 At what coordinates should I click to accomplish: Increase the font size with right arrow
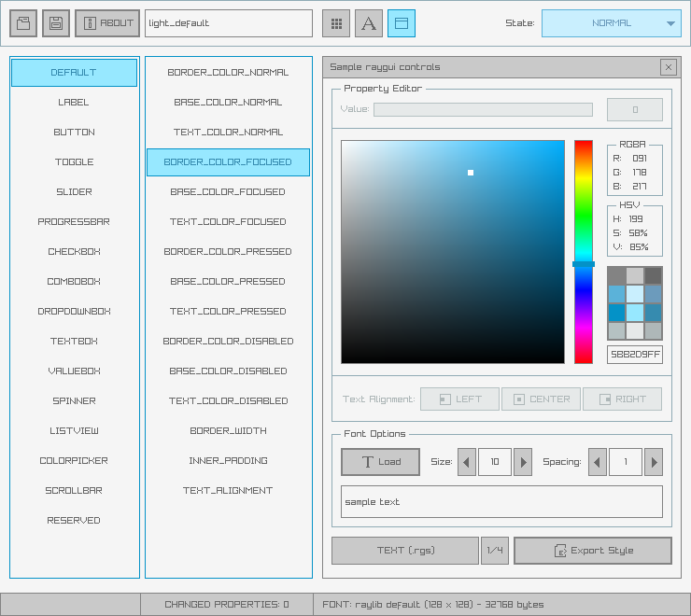point(523,462)
